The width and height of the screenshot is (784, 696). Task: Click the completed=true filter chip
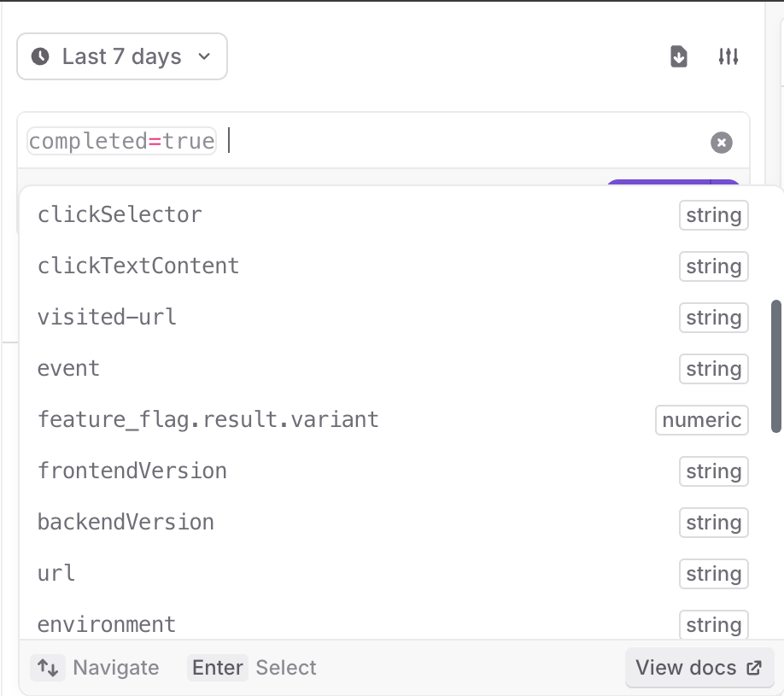point(120,141)
